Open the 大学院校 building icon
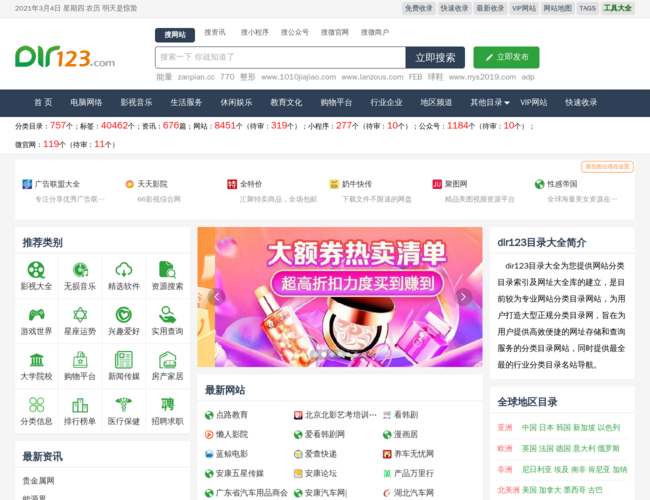The height and width of the screenshot is (500, 650). point(36,360)
